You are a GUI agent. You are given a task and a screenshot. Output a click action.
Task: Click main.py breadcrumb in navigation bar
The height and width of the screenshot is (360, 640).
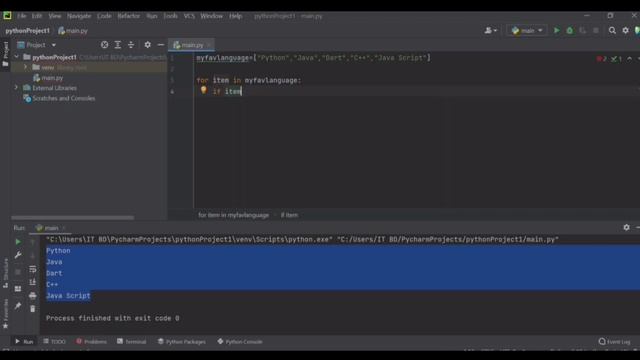[x=73, y=31]
